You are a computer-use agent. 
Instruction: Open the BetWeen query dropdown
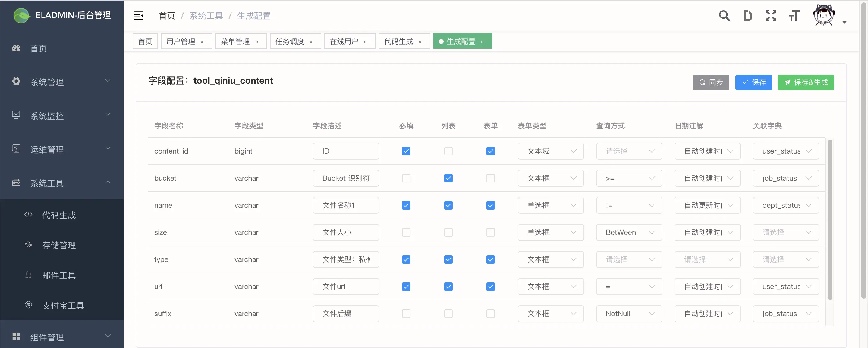[x=628, y=232]
